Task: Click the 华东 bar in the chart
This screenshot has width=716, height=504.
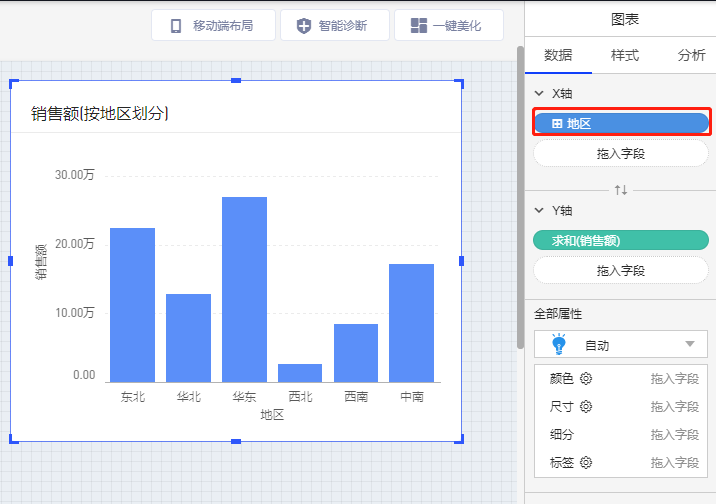Action: [244, 289]
